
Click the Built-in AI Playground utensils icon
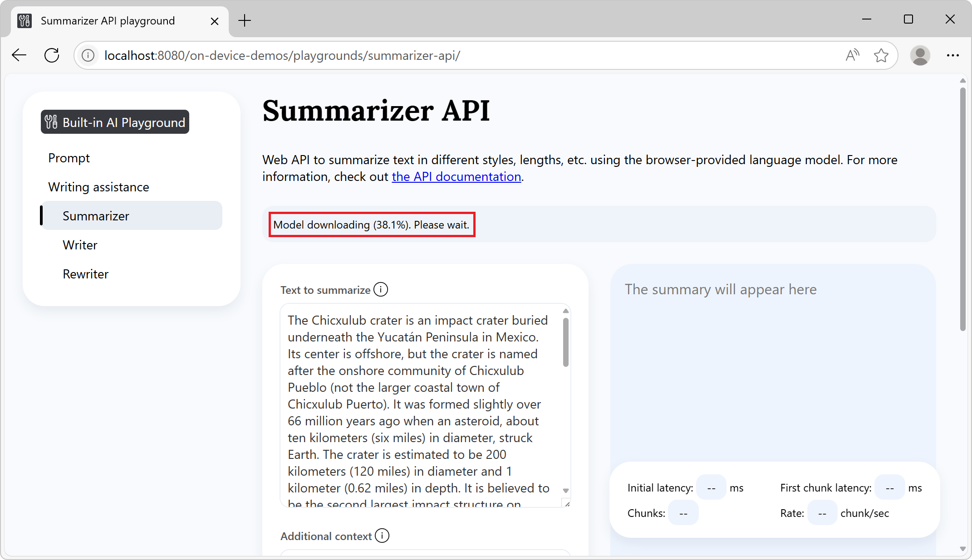point(51,122)
